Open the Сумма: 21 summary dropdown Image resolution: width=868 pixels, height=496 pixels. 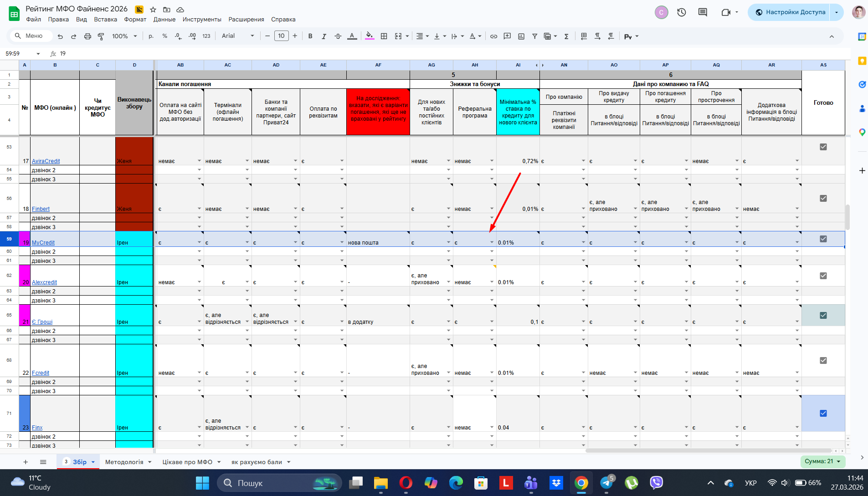[822, 461]
